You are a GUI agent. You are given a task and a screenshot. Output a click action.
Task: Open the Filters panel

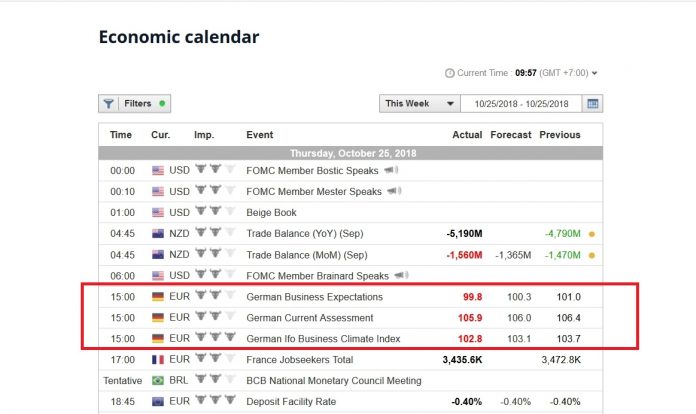pyautogui.click(x=135, y=104)
